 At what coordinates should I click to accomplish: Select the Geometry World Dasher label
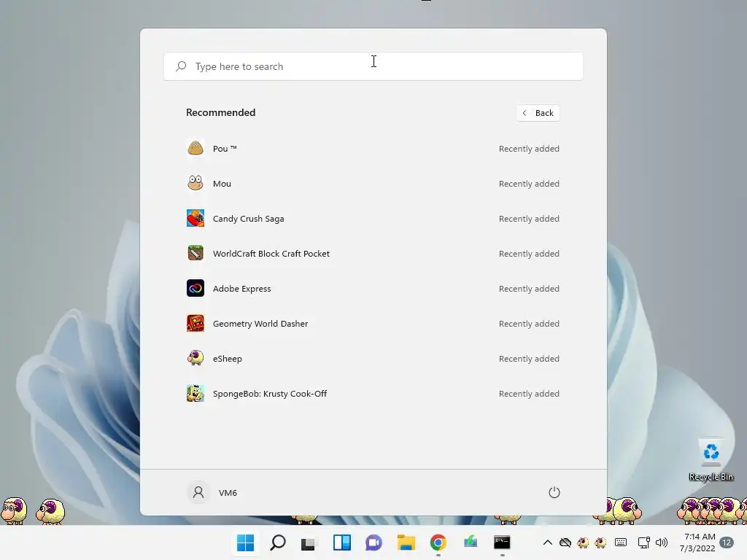tap(260, 324)
